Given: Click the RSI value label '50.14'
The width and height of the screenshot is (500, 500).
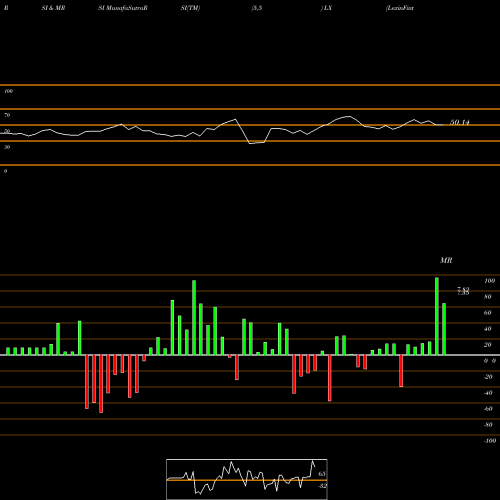Looking at the screenshot, I should pos(460,122).
